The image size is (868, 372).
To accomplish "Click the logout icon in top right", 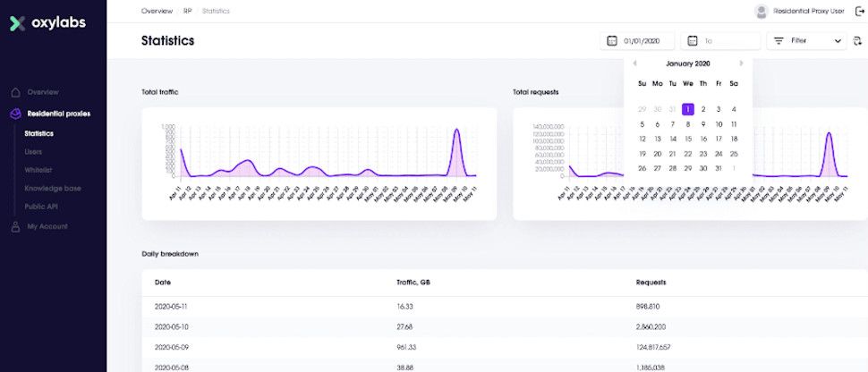I will (858, 11).
